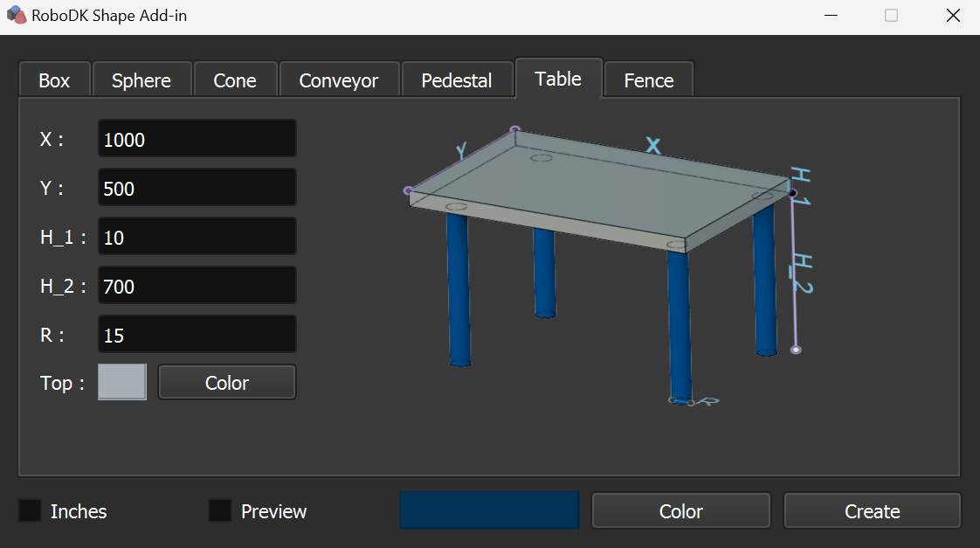
Task: Select the active Table tab
Action: (x=558, y=79)
